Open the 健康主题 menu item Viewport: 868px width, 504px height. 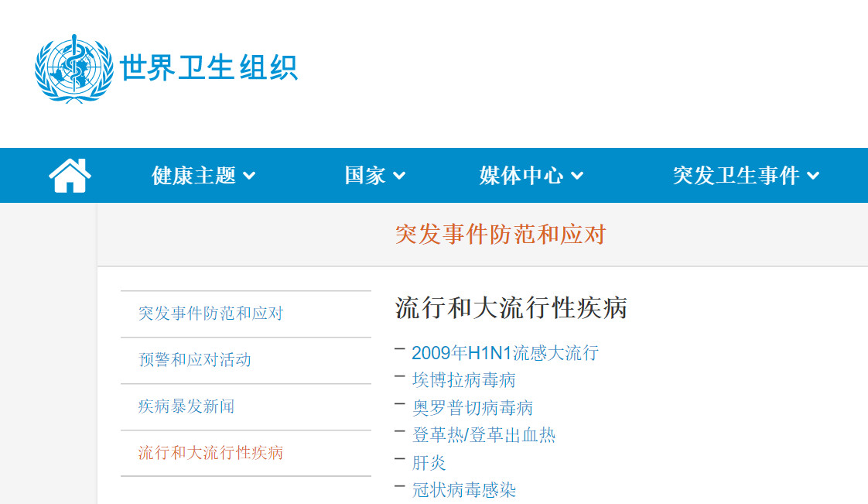click(x=193, y=176)
